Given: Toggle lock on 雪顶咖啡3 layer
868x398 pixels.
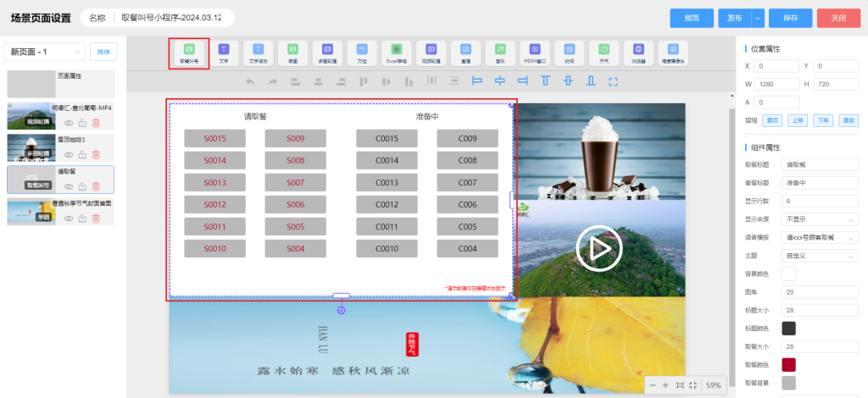Looking at the screenshot, I should coord(82,155).
